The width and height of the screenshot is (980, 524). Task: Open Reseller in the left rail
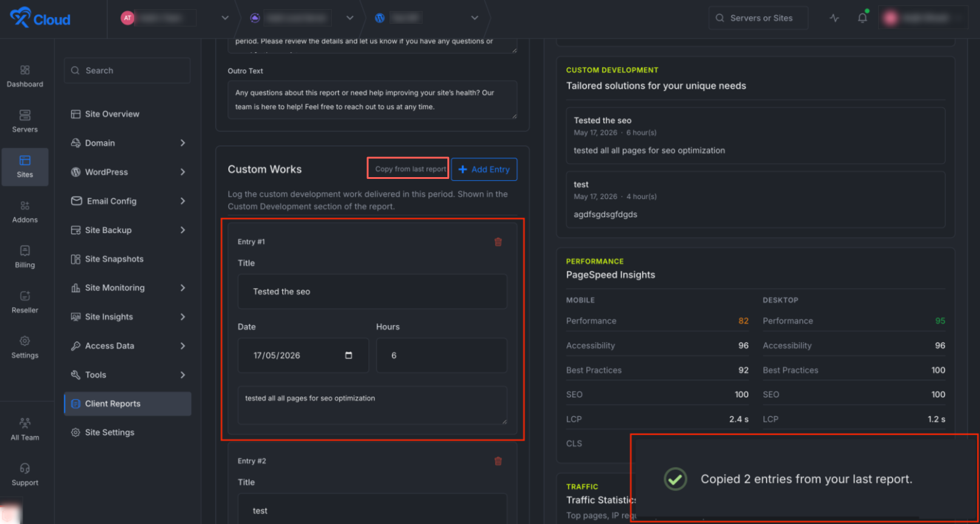coord(25,303)
